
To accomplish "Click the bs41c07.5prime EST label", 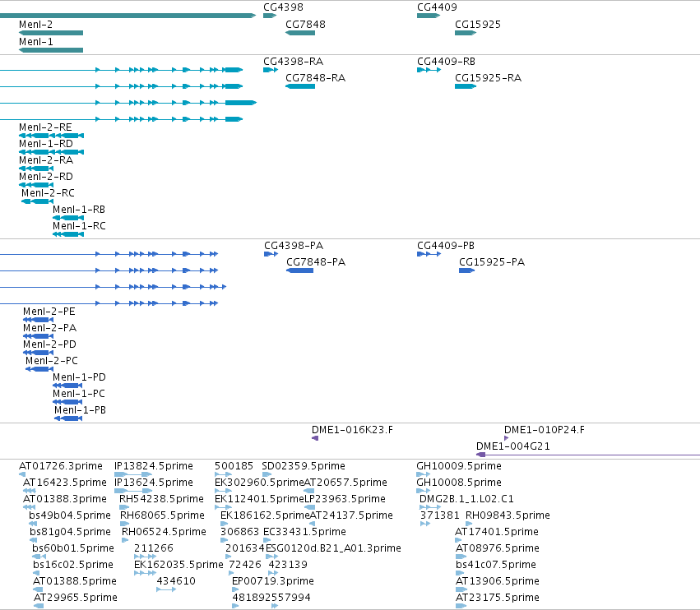I will click(496, 565).
